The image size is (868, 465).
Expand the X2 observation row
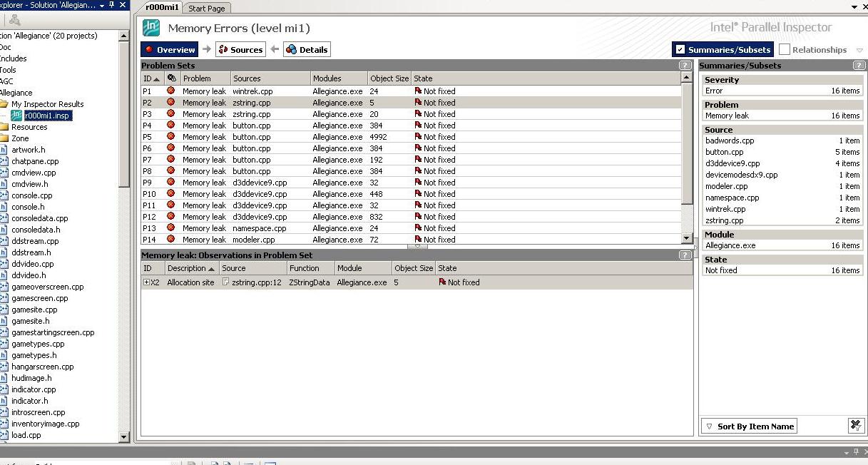pyautogui.click(x=146, y=282)
